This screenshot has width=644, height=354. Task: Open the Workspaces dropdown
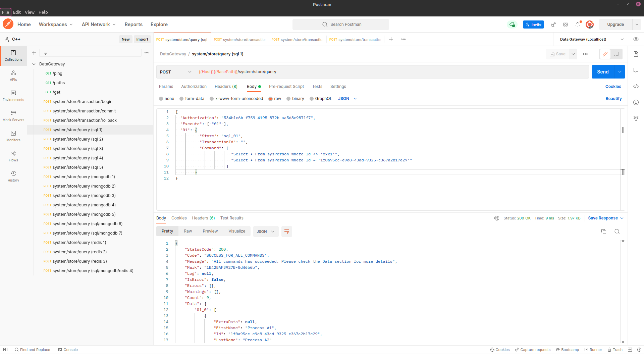click(56, 24)
